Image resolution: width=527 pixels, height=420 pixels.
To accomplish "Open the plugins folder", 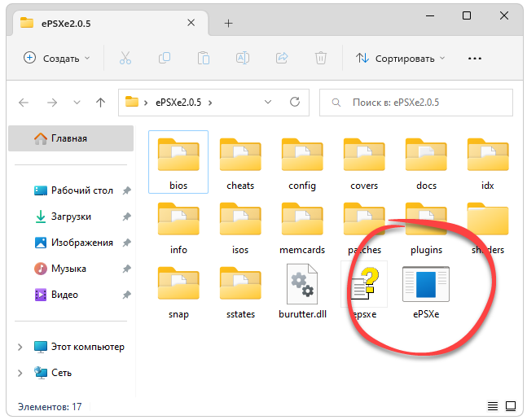I will (426, 227).
